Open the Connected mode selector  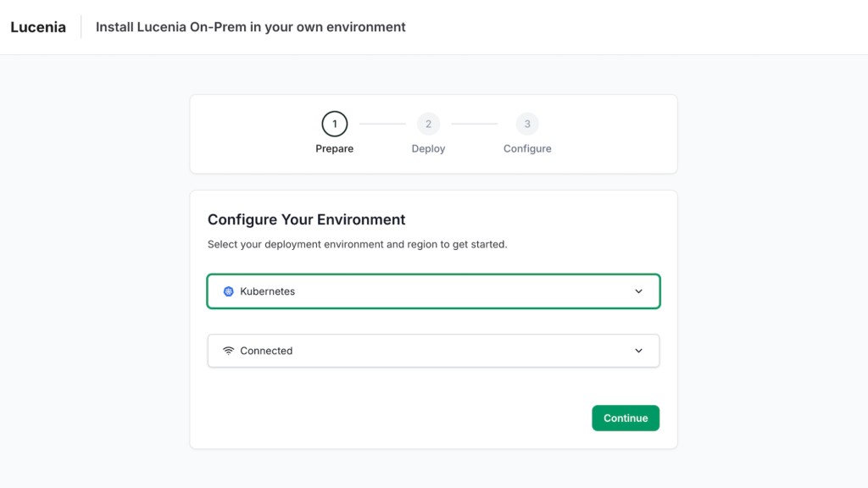tap(433, 351)
